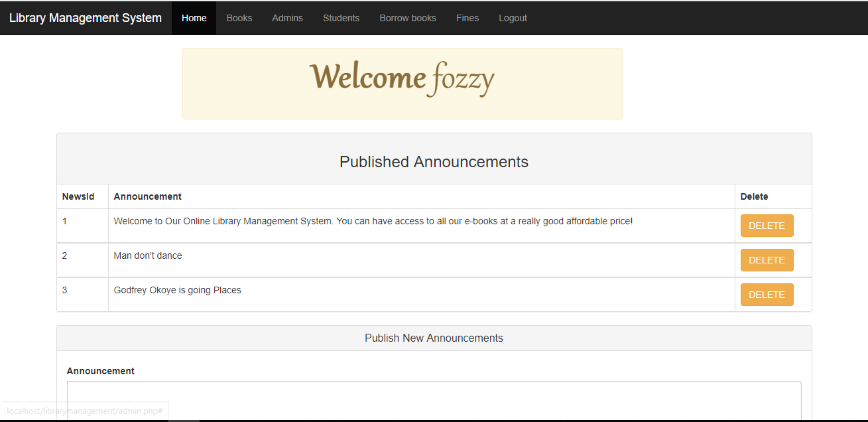
Task: Go to the Students page
Action: (341, 18)
